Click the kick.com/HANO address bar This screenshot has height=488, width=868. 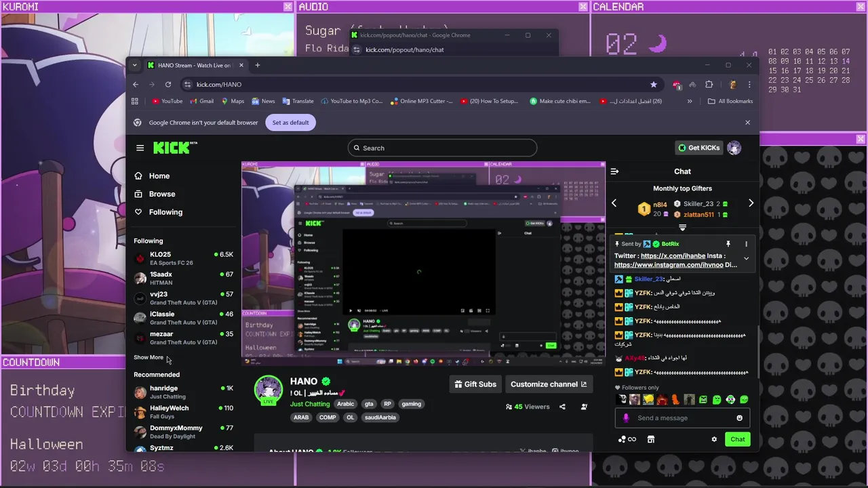(420, 85)
